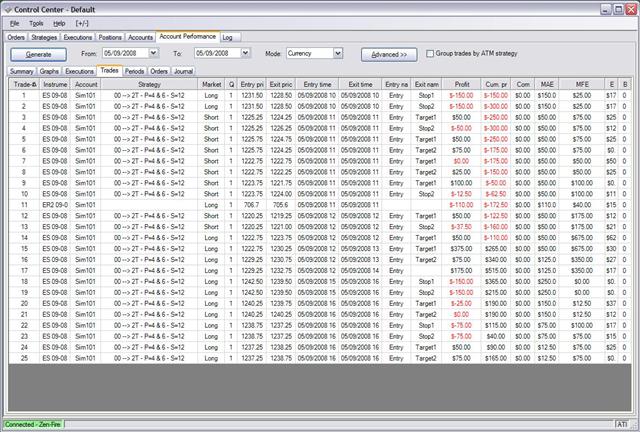Click the Stop1 exit name in trade 18
Image resolution: width=640 pixels, height=432 pixels.
pyautogui.click(x=427, y=282)
